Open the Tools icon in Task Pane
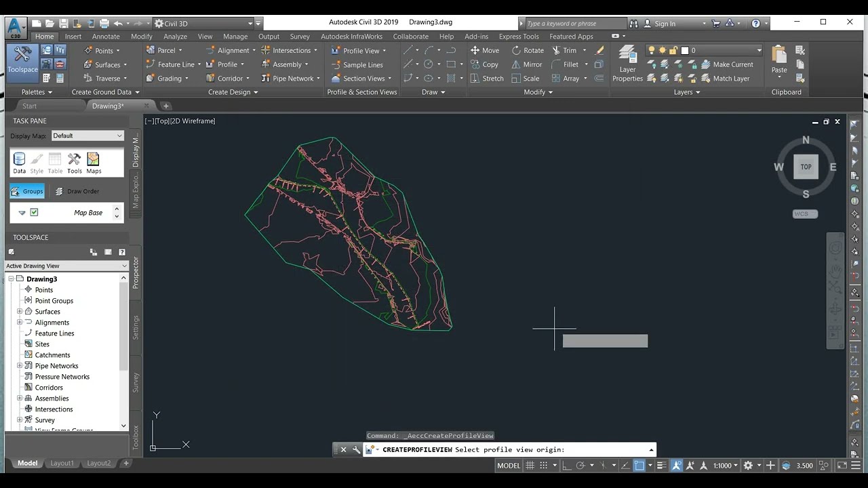868x488 pixels. coord(75,163)
